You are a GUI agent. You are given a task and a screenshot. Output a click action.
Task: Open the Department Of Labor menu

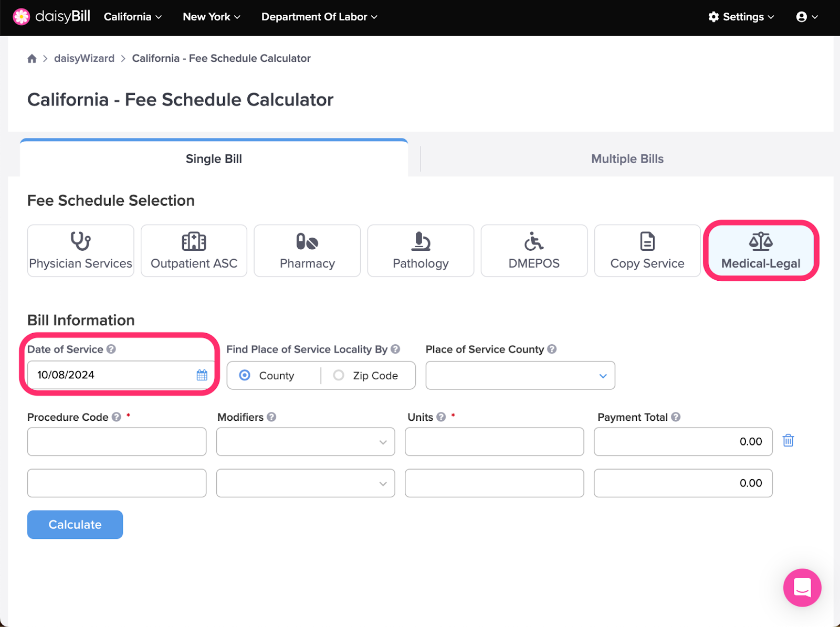tap(319, 17)
